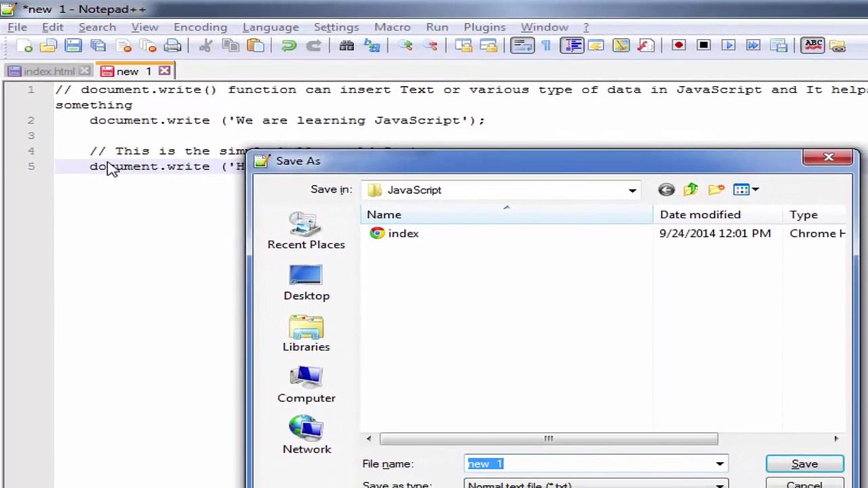Open Recent Places in Save As sidebar

(306, 230)
